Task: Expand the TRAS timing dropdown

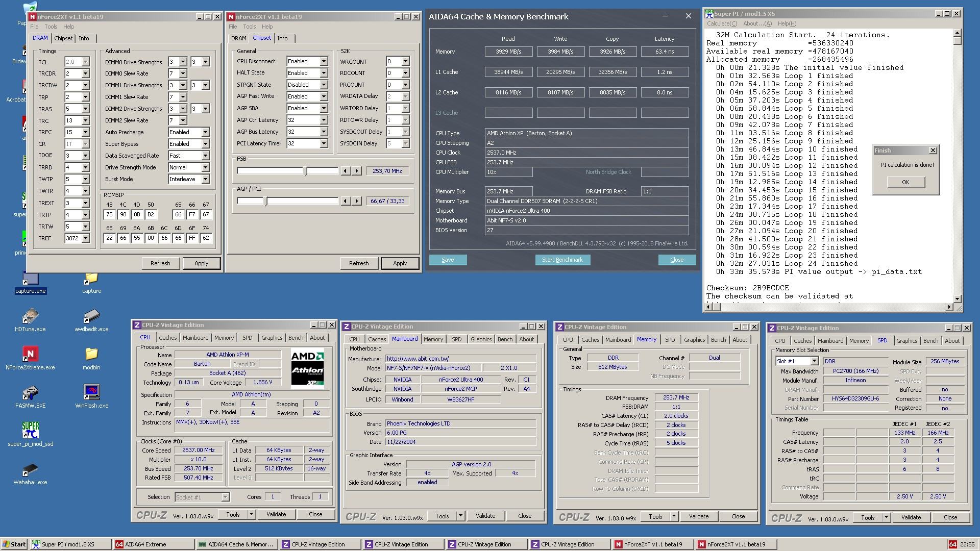Action: [85, 109]
